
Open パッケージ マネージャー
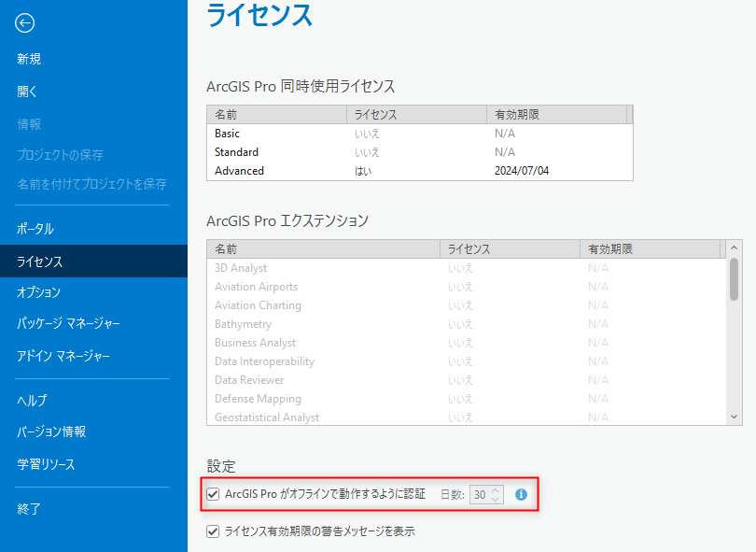pyautogui.click(x=68, y=323)
